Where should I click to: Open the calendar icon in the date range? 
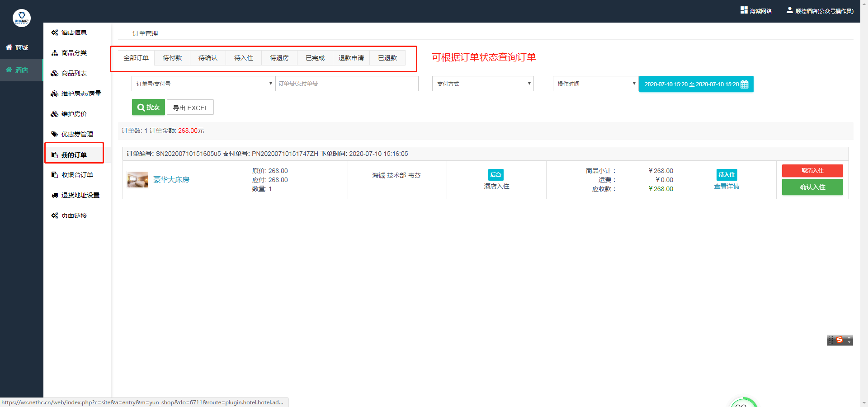745,84
